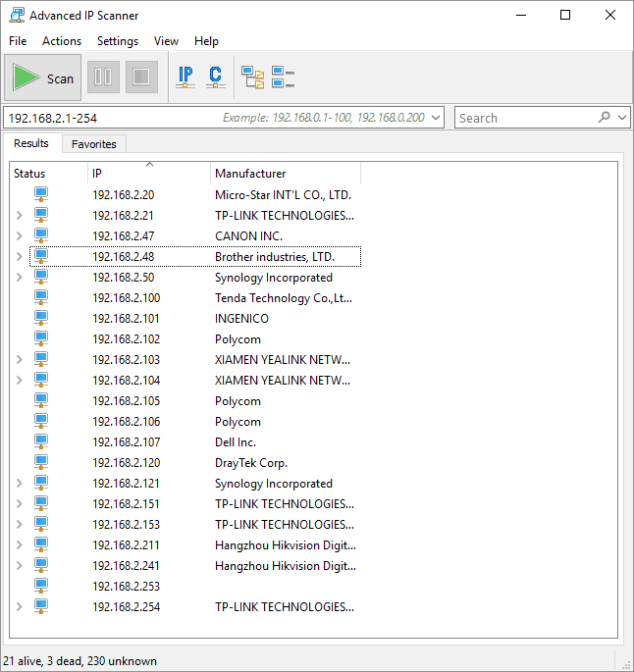This screenshot has height=672, width=634.
Task: Click the Collapse all list icon
Action: (x=283, y=78)
